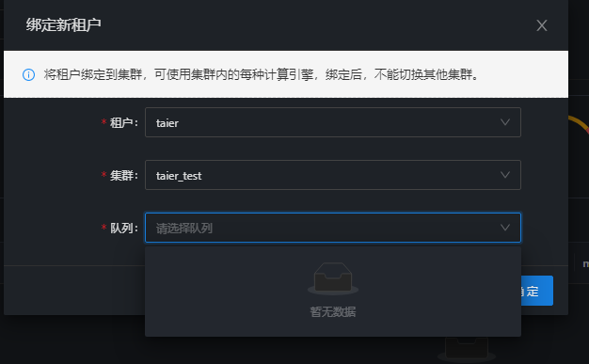Viewport: 589px width, 364px height.
Task: Click the blue info icon in alert banner
Action: tap(28, 74)
